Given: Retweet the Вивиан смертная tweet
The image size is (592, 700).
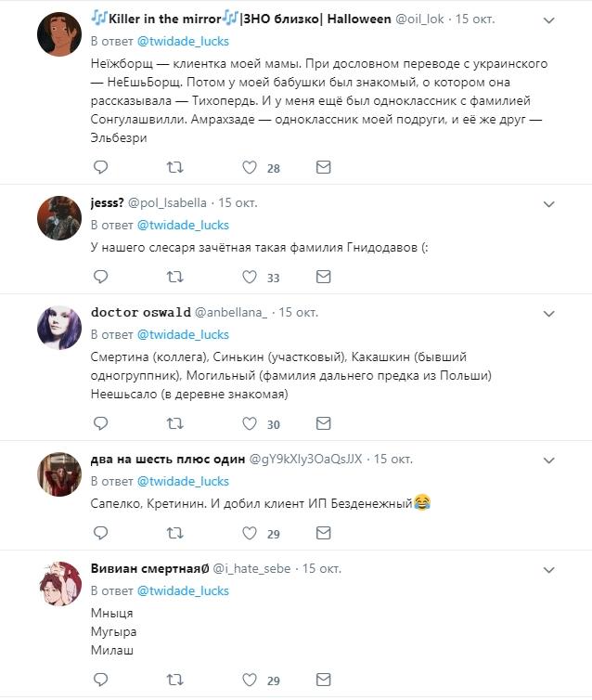Looking at the screenshot, I should pos(174,681).
